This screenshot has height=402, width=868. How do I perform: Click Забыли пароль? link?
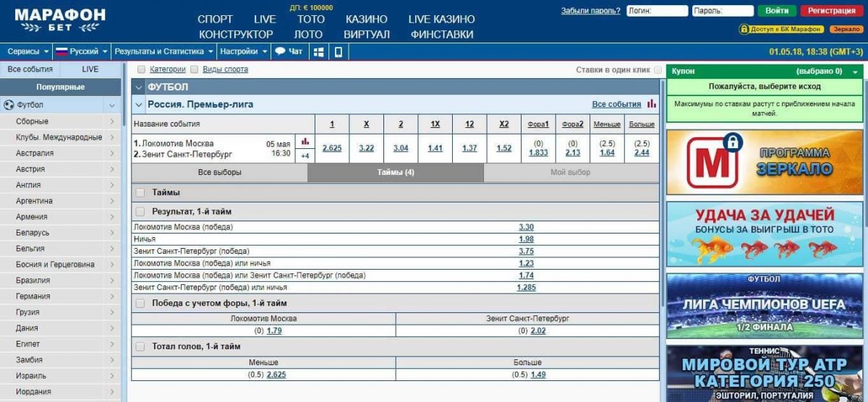[x=590, y=11]
